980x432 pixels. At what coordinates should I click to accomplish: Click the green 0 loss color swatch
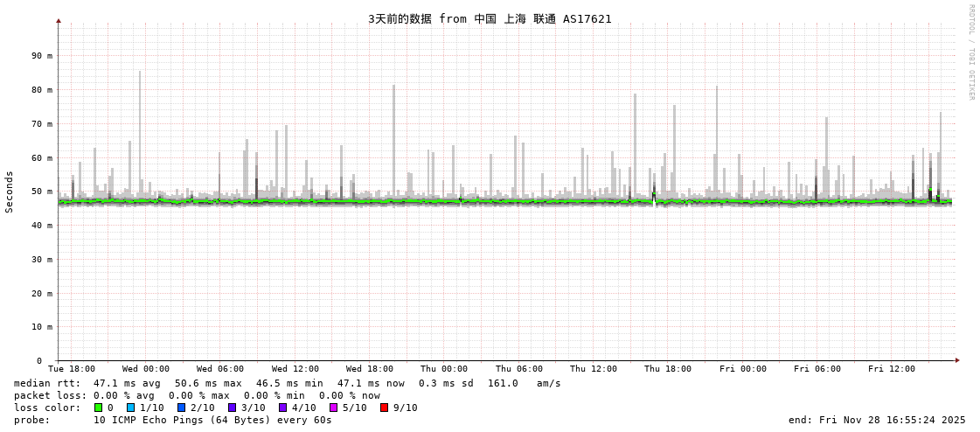99,408
